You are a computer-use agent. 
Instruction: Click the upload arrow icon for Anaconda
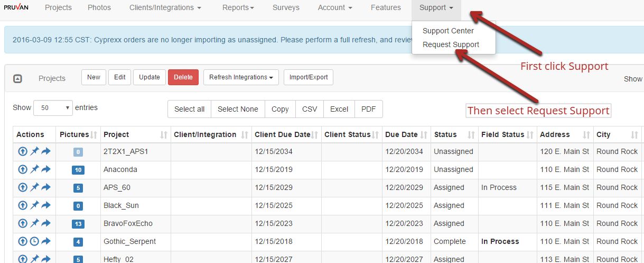(x=23, y=169)
